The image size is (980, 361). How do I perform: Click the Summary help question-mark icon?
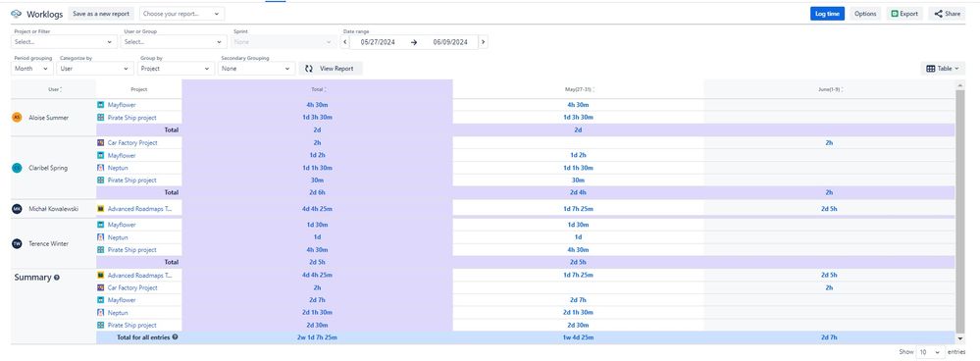tap(56, 278)
